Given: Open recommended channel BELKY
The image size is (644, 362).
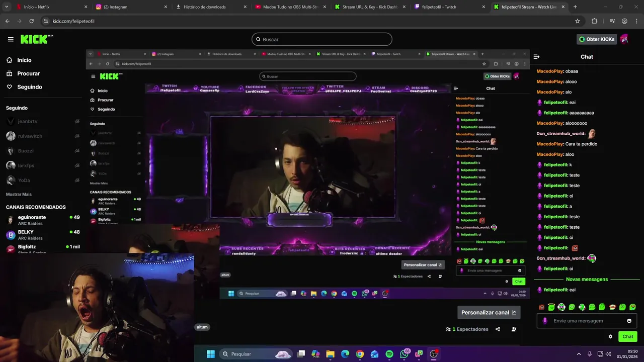Looking at the screenshot, I should [x=43, y=235].
